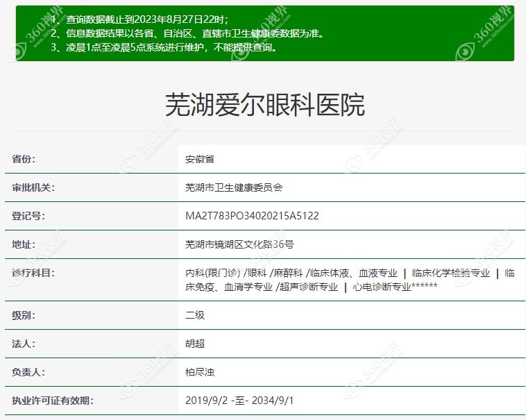Select address 芜湖市镜湖区文化路36号
Viewport: 526px width, 420px height.
pos(239,244)
